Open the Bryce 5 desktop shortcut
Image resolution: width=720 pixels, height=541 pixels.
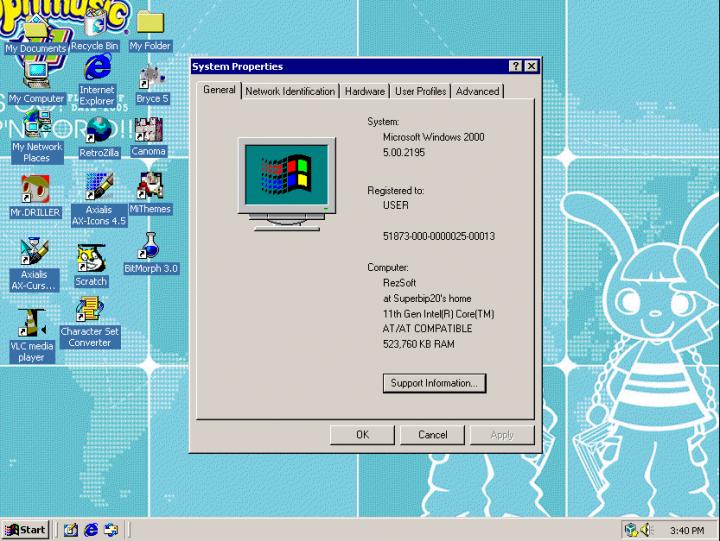point(151,78)
